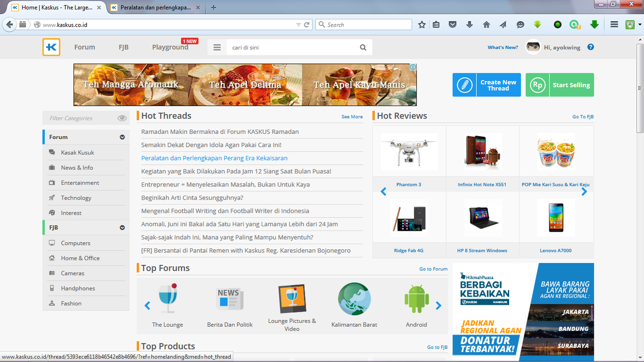Click the Computers monitor icon
Screen dimensions: 644x362
pos(52,243)
